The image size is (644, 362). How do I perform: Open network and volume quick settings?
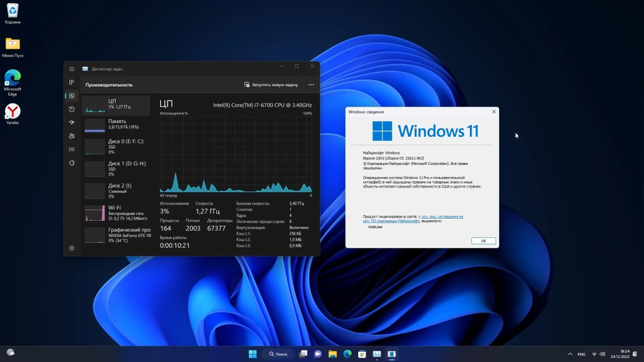[598, 354]
